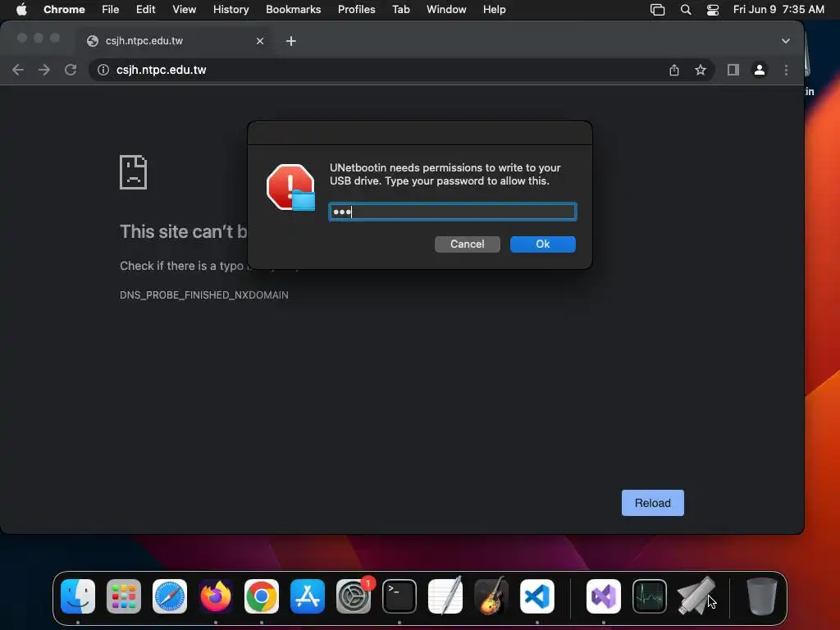Open the Edit menu
Viewport: 840px width, 630px height.
[x=145, y=9]
